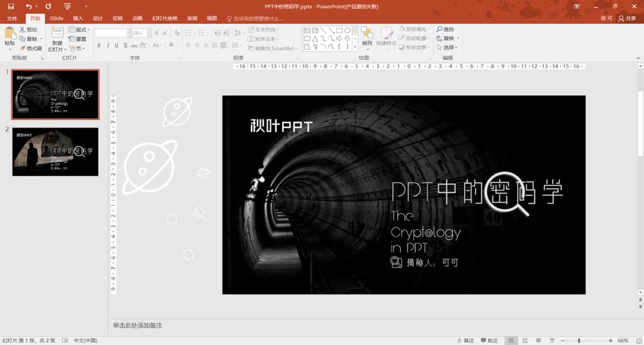Click the Save icon in quick access toolbar
This screenshot has height=345, width=644.
pyautogui.click(x=11, y=7)
